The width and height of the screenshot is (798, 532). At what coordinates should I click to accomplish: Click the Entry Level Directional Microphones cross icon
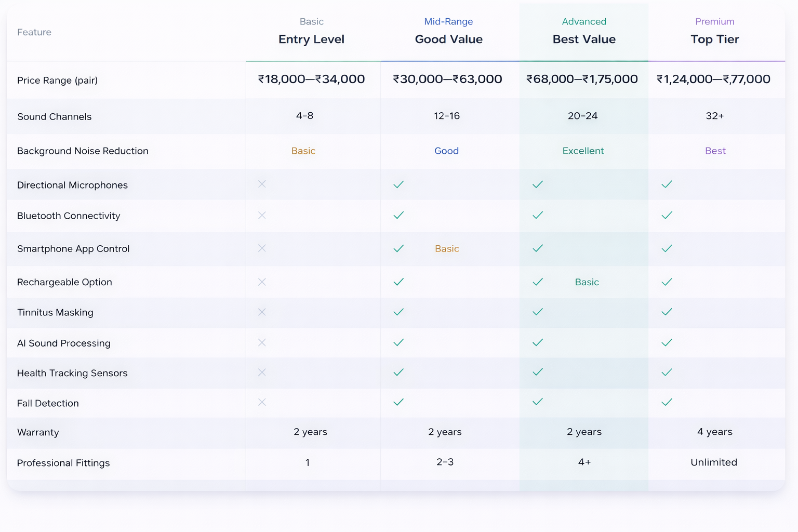point(262,184)
